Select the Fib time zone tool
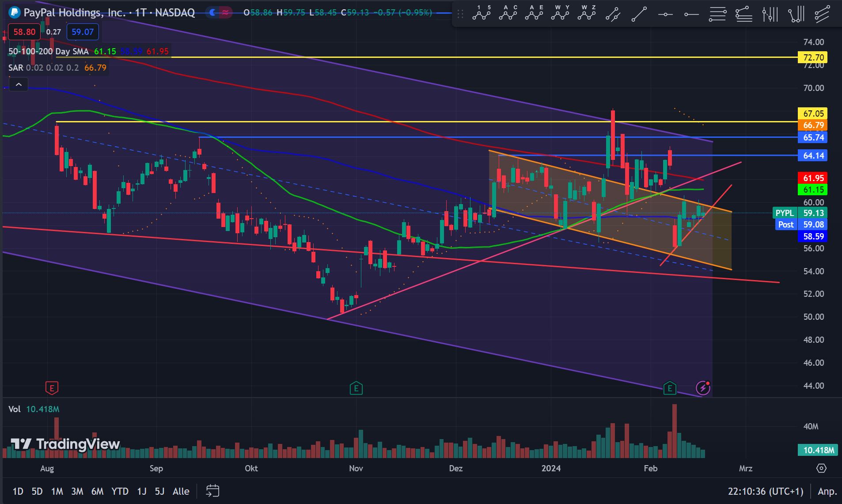The height and width of the screenshot is (504, 842). (x=796, y=14)
